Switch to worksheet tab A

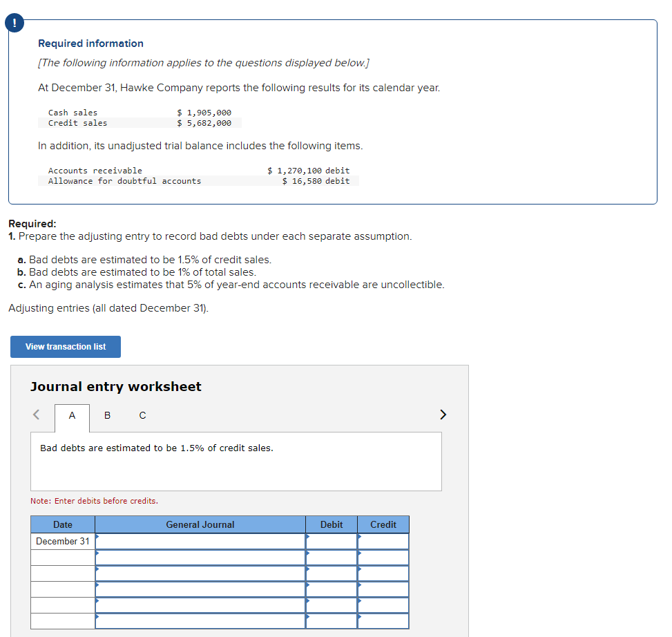click(72, 416)
